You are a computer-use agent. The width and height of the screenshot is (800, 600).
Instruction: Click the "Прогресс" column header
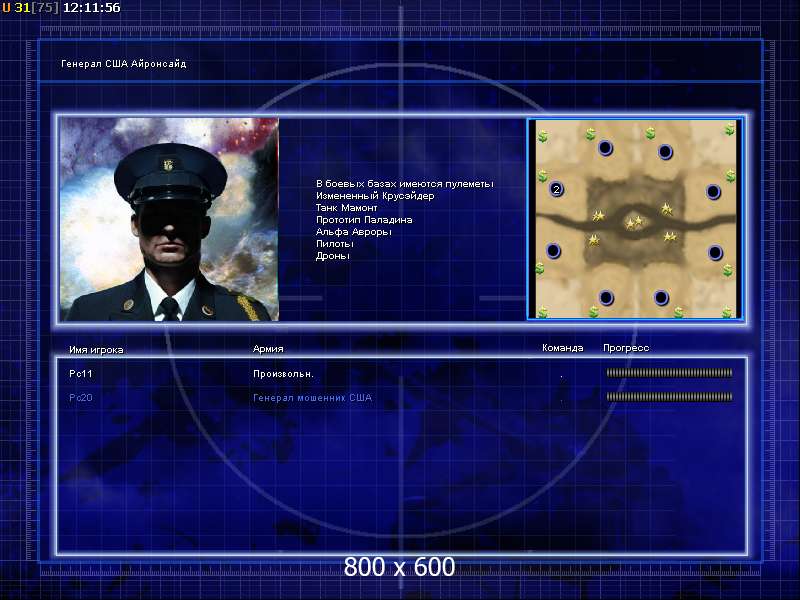click(626, 348)
